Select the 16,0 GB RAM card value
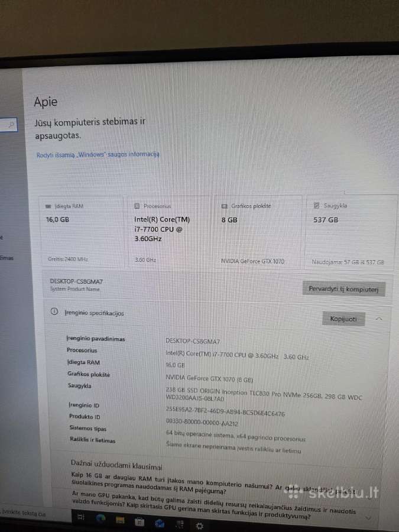399x532 pixels. [x=57, y=219]
